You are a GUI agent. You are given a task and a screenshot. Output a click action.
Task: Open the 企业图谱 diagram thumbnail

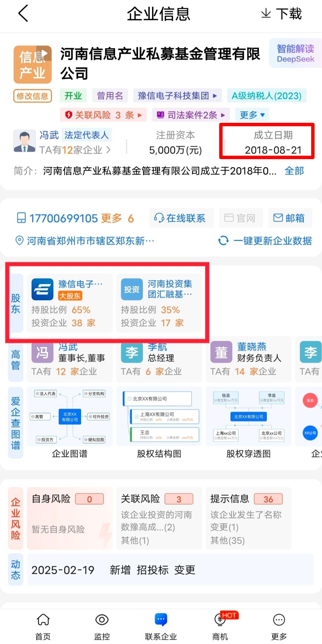point(70,417)
